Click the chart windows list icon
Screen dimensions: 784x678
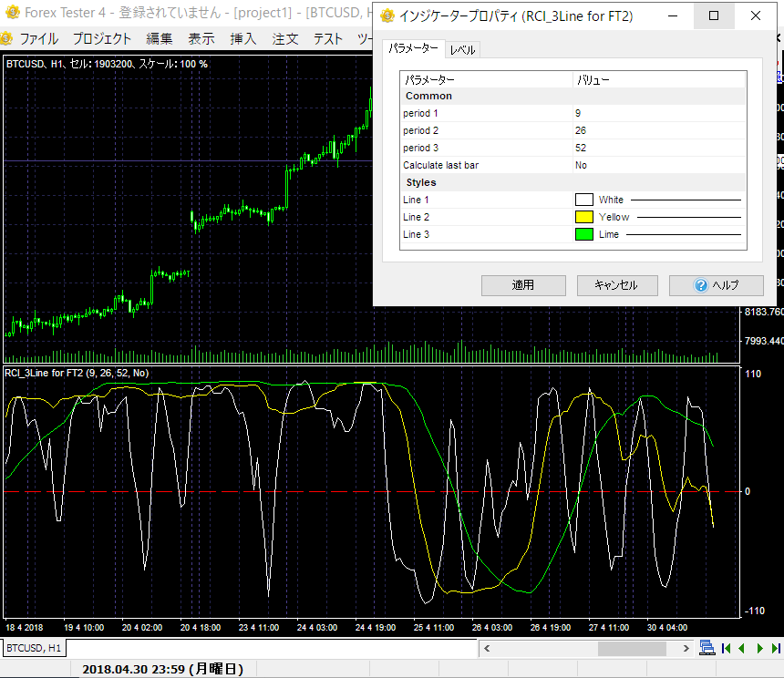(707, 648)
